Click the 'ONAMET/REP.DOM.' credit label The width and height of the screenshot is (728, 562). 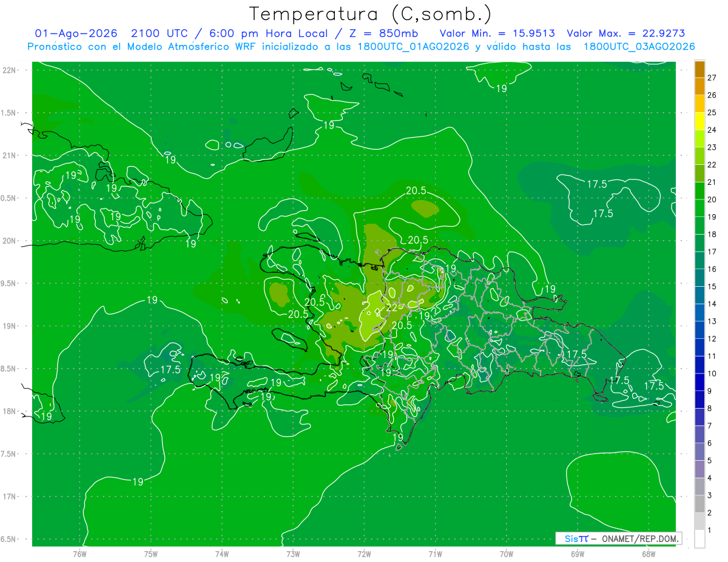pos(639,538)
